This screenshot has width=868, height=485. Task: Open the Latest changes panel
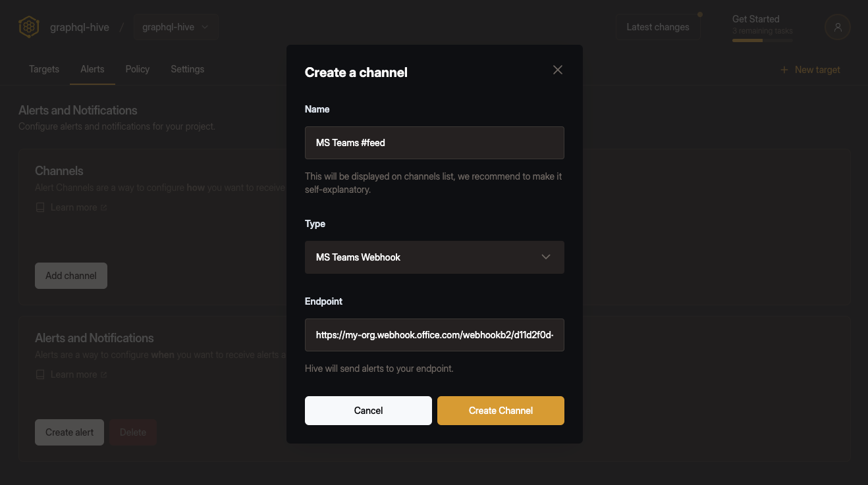coord(657,26)
